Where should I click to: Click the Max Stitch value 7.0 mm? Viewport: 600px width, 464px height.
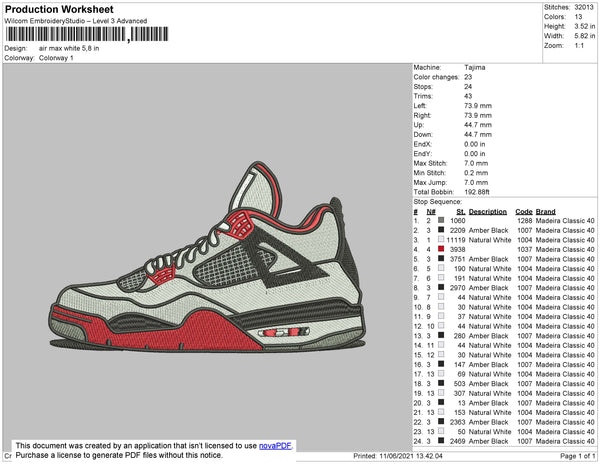pyautogui.click(x=476, y=163)
